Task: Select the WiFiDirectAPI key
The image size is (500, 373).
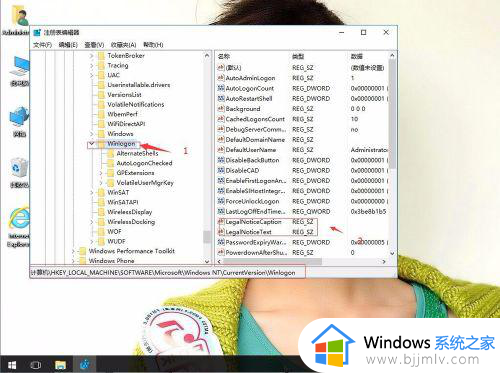Action: 126,124
